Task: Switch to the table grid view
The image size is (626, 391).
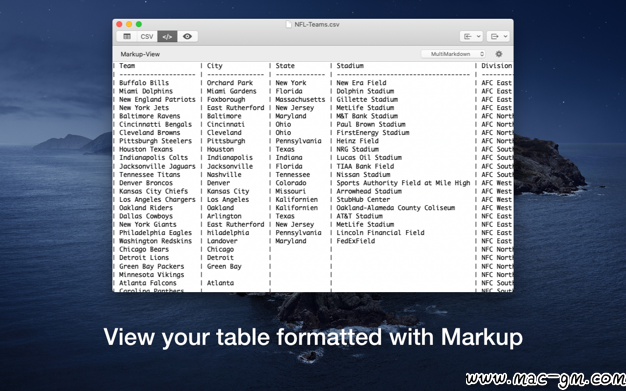Action: [x=127, y=36]
